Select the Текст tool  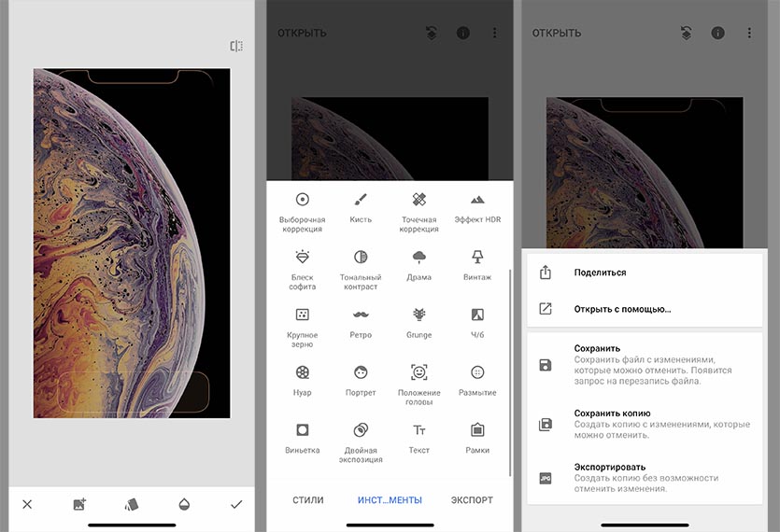click(418, 439)
